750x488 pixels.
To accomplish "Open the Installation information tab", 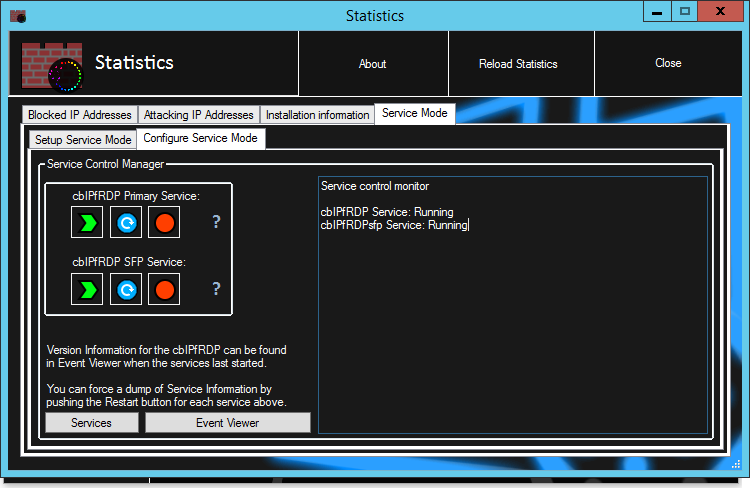I will point(317,115).
